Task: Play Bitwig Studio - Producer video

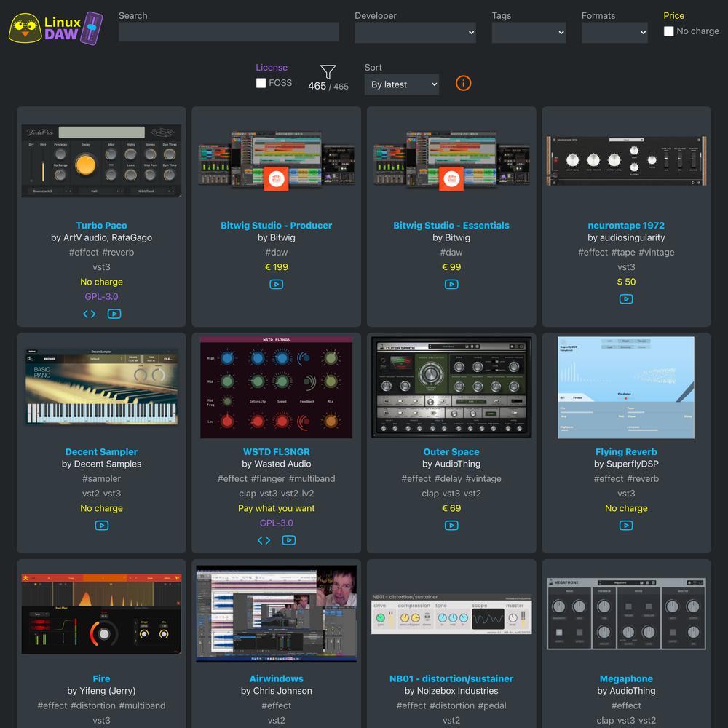Action: tap(276, 284)
